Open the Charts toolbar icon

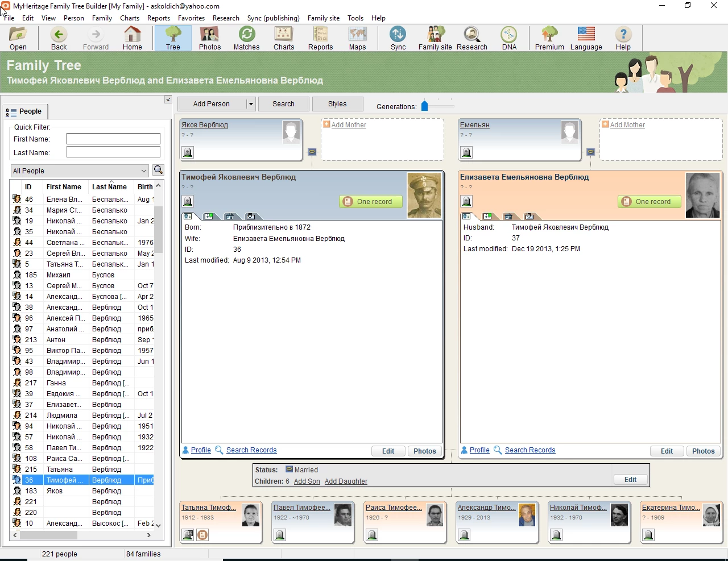tap(283, 38)
